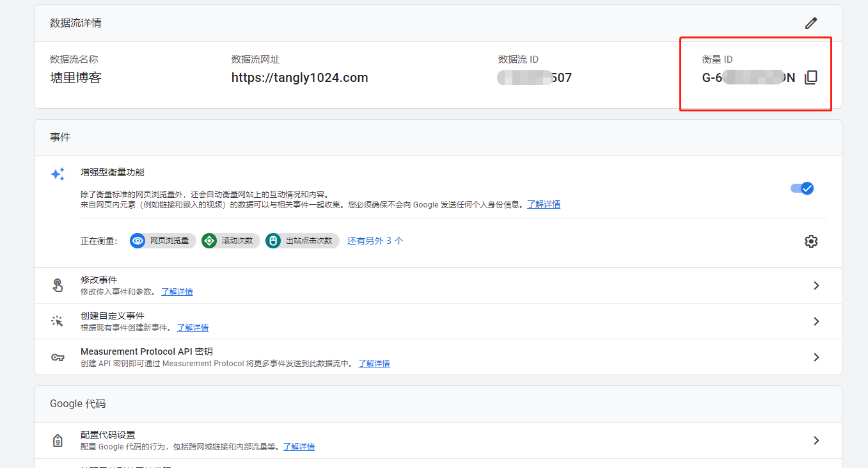Open 了解详情 link under 配置代码设置
Image resolution: width=868 pixels, height=468 pixels.
point(299,447)
